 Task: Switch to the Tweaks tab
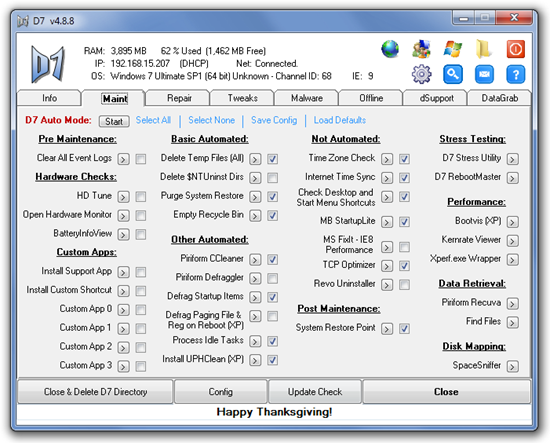(242, 98)
